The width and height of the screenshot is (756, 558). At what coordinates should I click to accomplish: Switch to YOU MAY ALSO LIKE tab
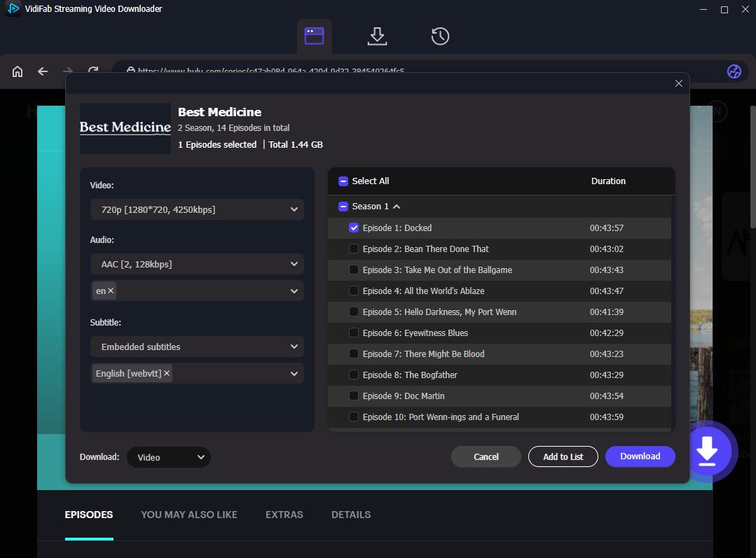(x=189, y=515)
